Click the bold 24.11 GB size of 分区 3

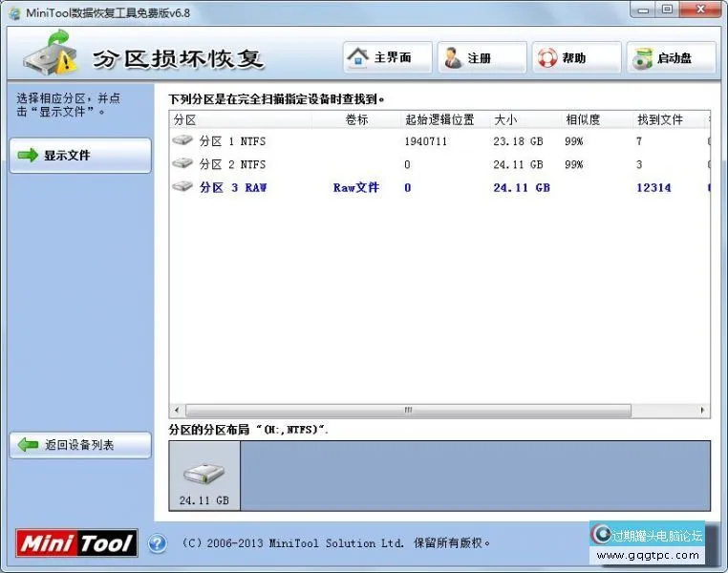(x=522, y=187)
